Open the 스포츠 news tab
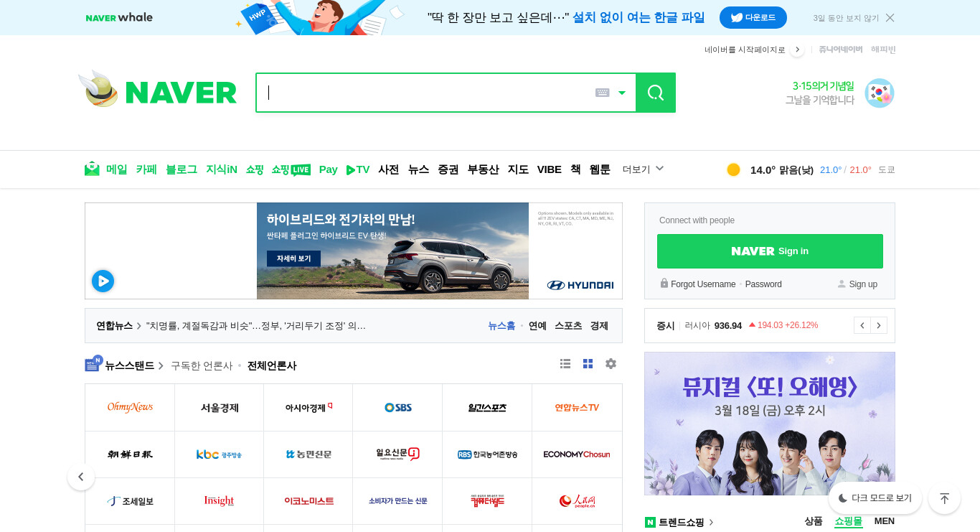The image size is (980, 532). point(568,326)
